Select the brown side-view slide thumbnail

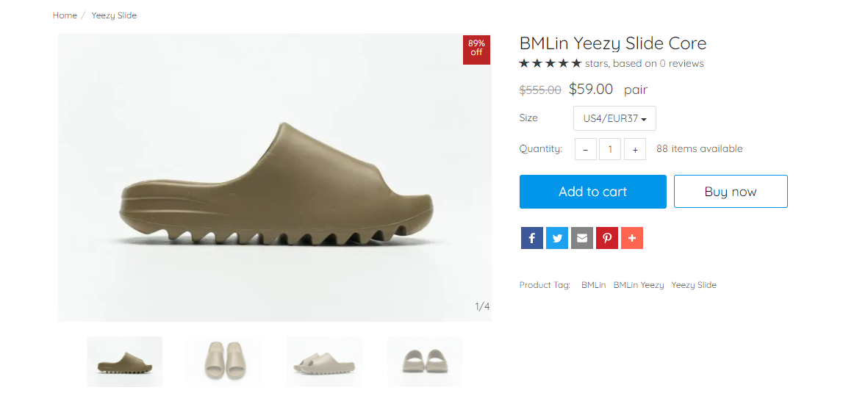(x=124, y=361)
